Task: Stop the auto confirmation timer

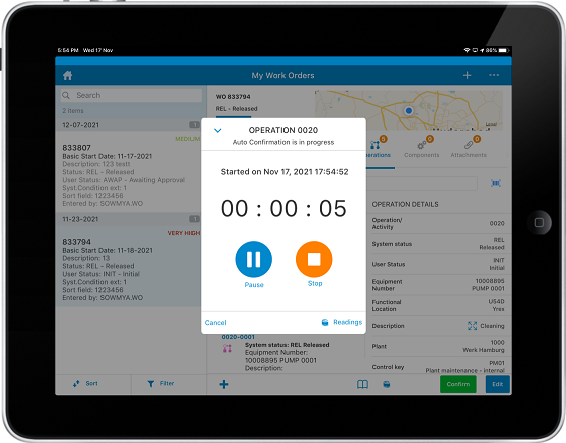Action: pos(314,259)
